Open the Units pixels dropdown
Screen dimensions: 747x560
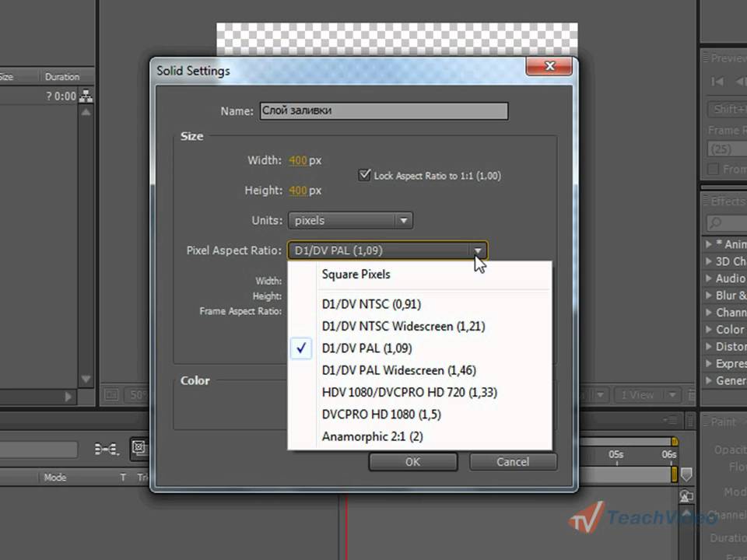tap(350, 220)
